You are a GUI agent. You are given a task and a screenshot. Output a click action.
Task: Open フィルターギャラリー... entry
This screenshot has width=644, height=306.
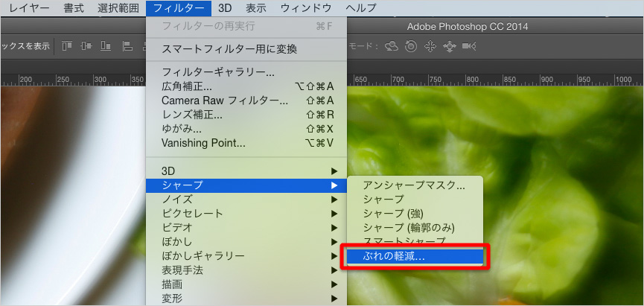coord(246,73)
